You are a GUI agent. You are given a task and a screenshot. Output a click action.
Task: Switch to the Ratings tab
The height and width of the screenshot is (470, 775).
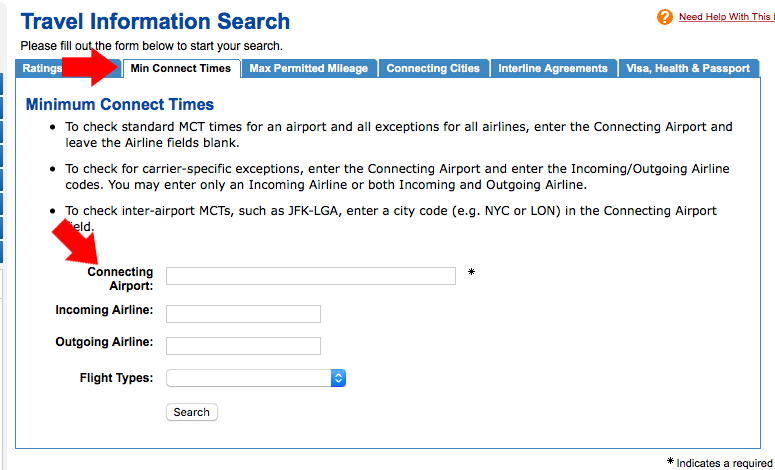coord(42,68)
